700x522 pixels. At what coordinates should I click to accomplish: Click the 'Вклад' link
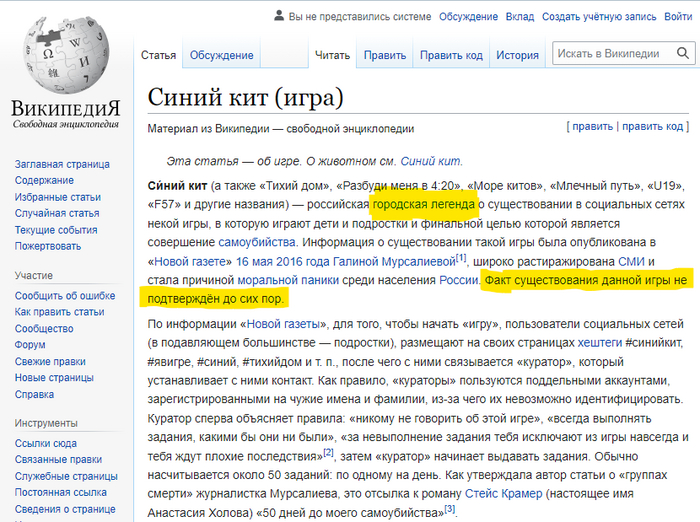click(x=520, y=17)
